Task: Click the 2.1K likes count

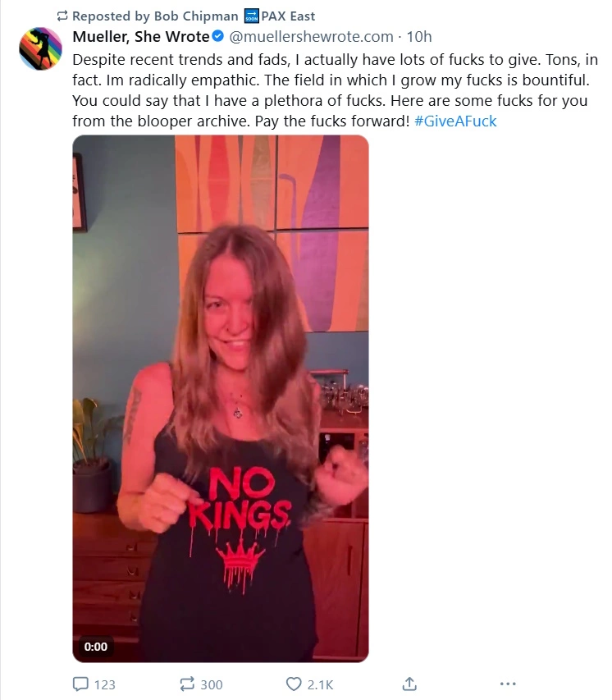Action: (320, 684)
